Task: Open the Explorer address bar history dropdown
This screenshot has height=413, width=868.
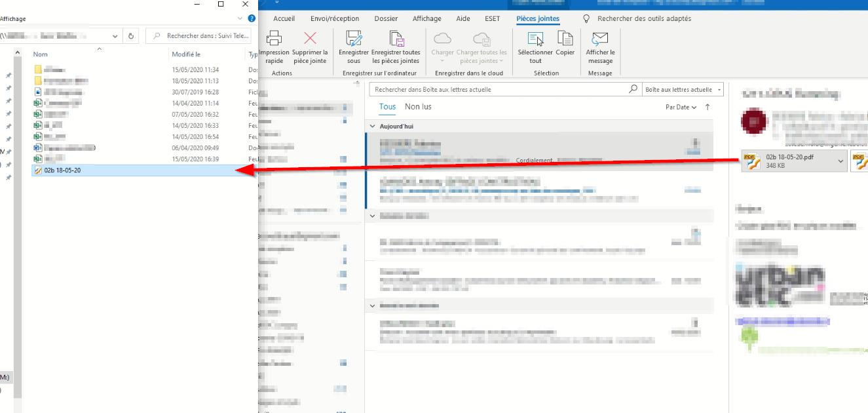Action: 116,36
